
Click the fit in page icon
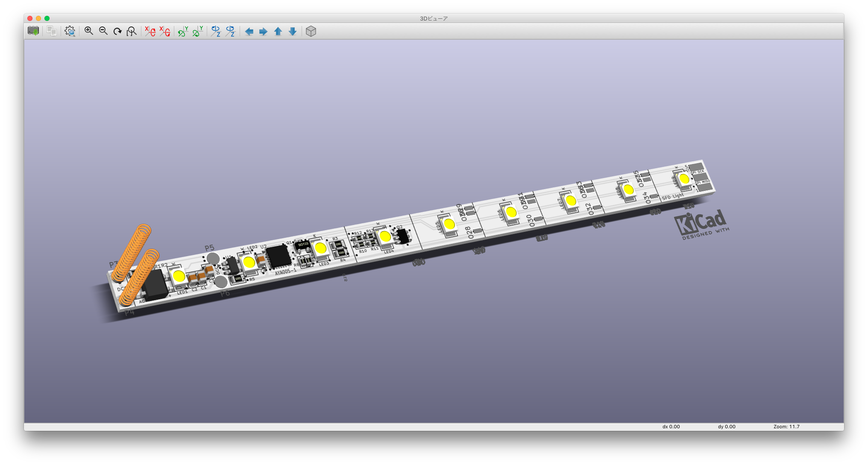pyautogui.click(x=132, y=31)
